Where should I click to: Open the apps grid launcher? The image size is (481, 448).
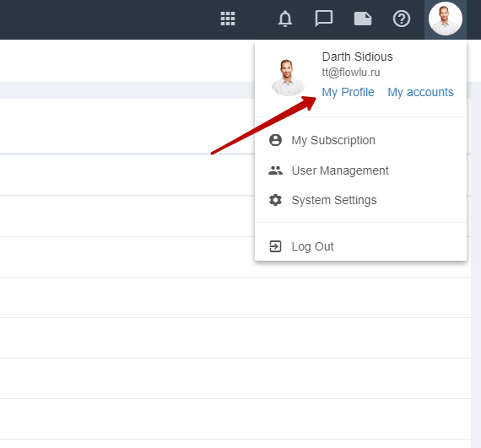[x=228, y=19]
